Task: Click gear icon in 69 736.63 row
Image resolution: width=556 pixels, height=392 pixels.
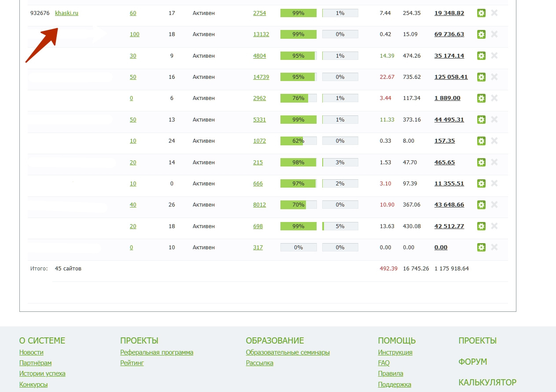Action: tap(481, 34)
